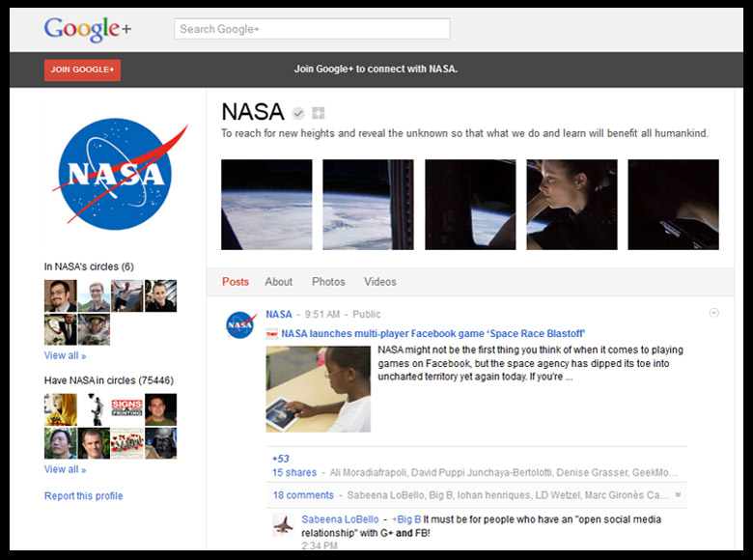Open the post options dropdown arrow
The height and width of the screenshot is (560, 753).
pos(713,312)
